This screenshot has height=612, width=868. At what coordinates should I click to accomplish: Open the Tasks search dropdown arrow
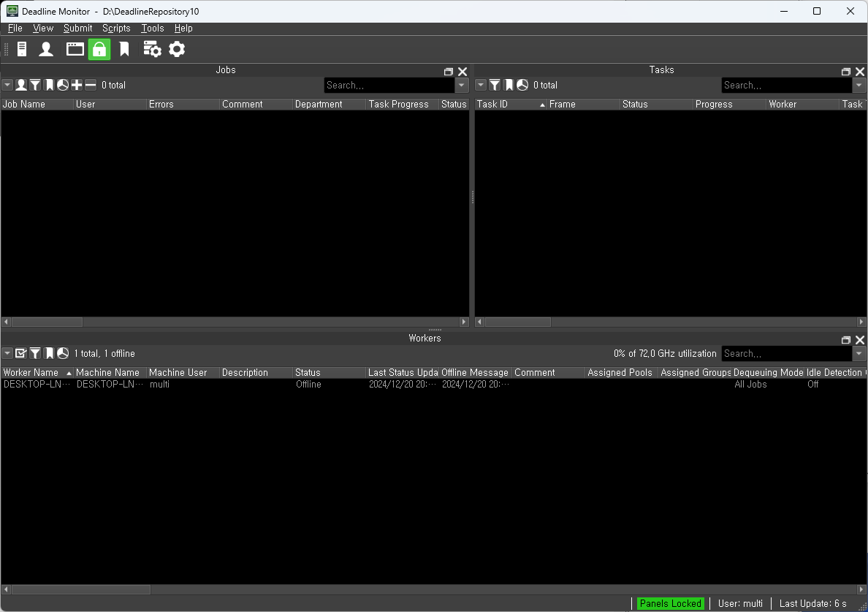859,86
